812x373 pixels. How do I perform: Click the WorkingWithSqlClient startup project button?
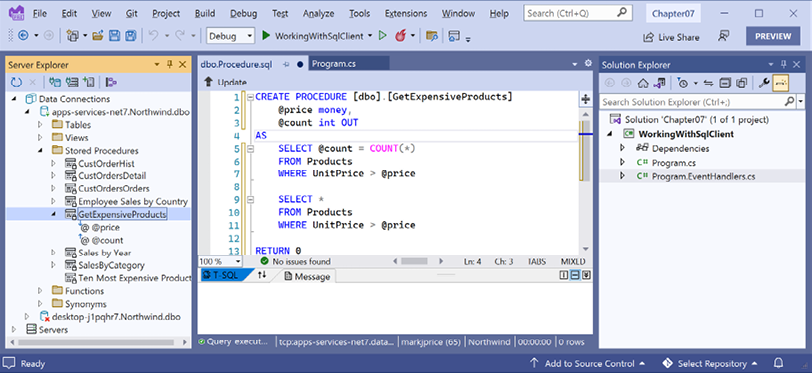point(317,36)
